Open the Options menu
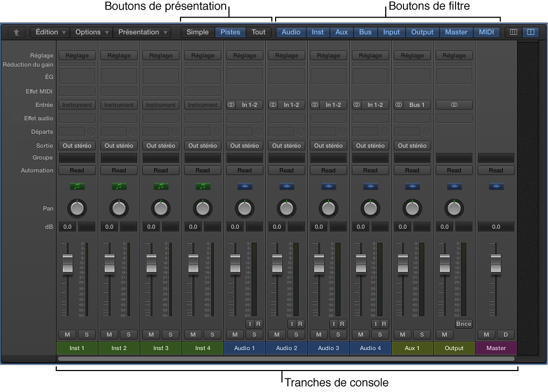This screenshot has width=548, height=392. point(91,32)
